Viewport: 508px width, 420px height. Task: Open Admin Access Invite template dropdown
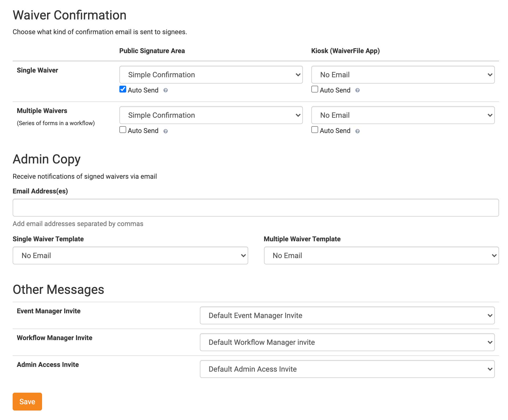click(x=347, y=369)
